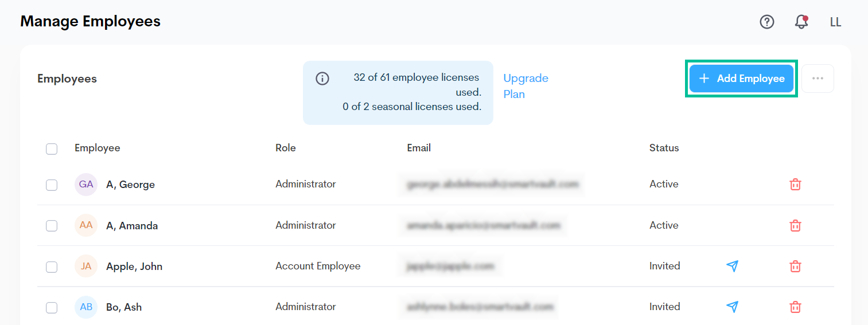Delete employee Bo, Ash with trash icon
Image resolution: width=868 pixels, height=325 pixels.
795,307
